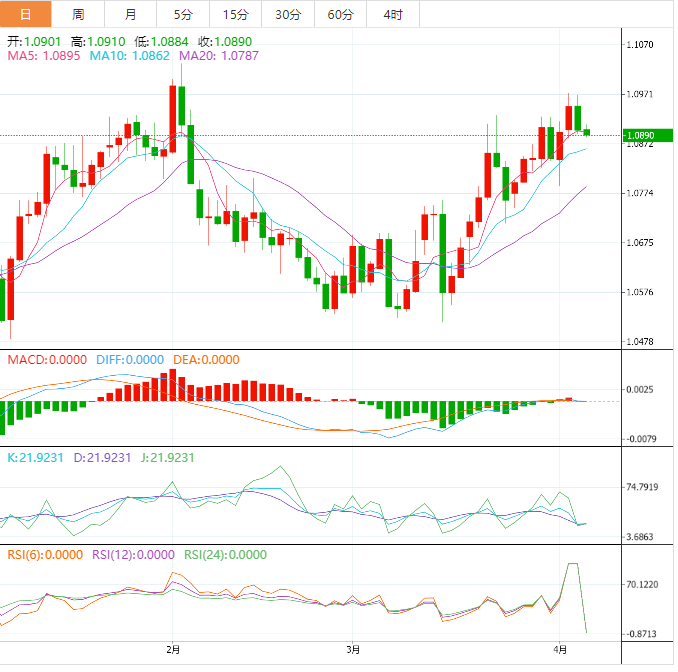Switch to the 4时 four-hour tab

[x=392, y=14]
